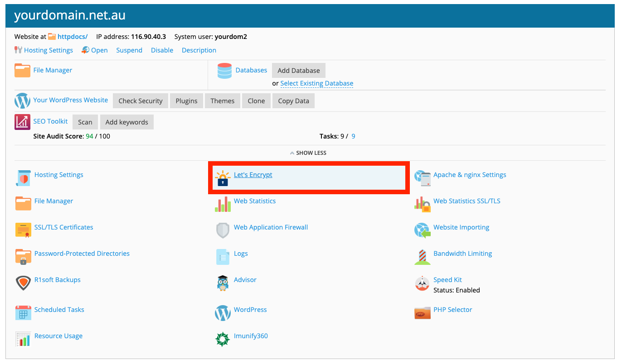
Task: Click the Speed Kit rocket icon
Action: [x=423, y=283]
